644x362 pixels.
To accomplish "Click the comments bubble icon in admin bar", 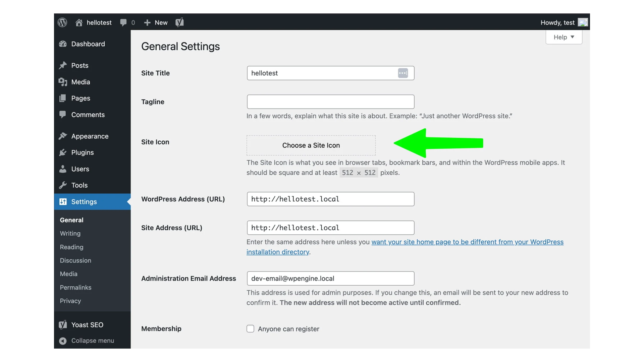I will tap(123, 22).
